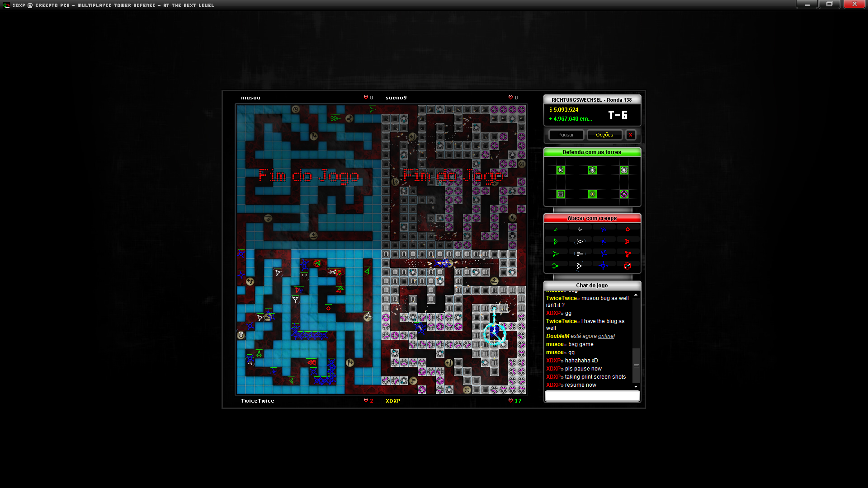The height and width of the screenshot is (488, 868).
Task: Click the red X quit button
Action: coord(631,135)
